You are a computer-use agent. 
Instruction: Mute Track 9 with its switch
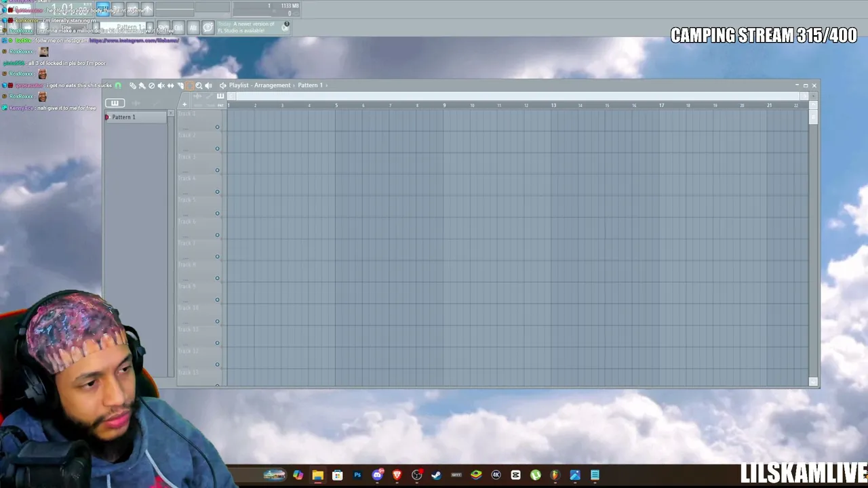point(218,300)
